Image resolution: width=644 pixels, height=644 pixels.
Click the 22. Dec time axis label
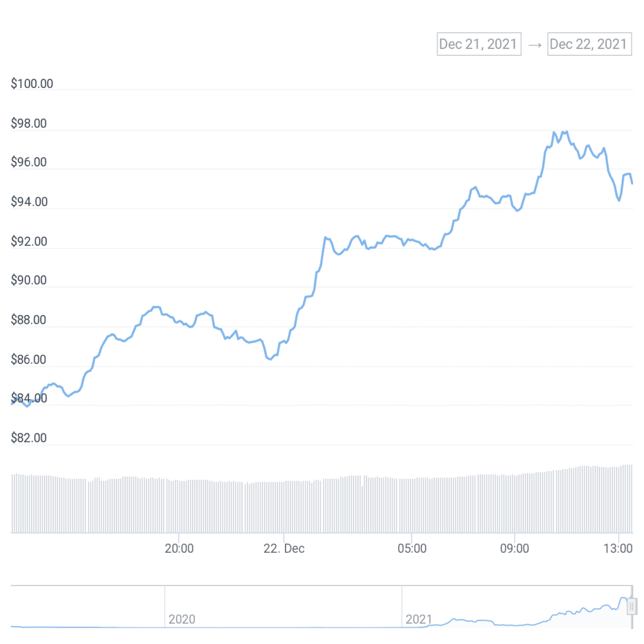pyautogui.click(x=284, y=548)
